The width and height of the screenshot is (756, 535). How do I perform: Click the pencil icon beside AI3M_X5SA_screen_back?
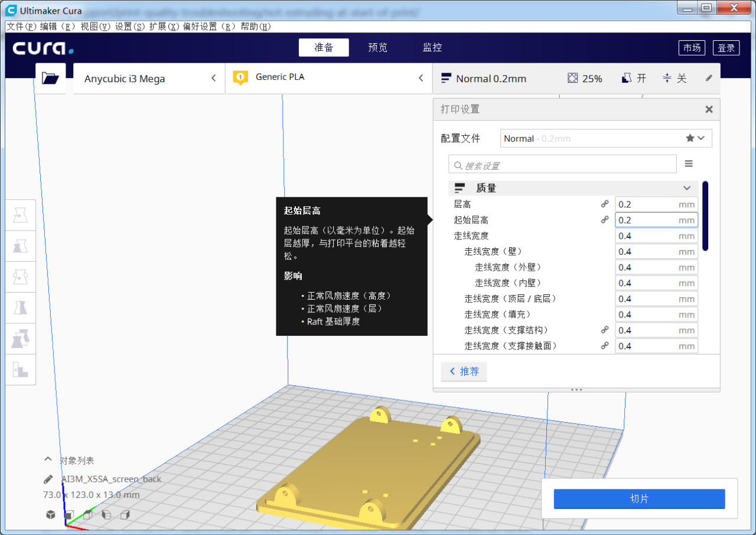tap(48, 479)
